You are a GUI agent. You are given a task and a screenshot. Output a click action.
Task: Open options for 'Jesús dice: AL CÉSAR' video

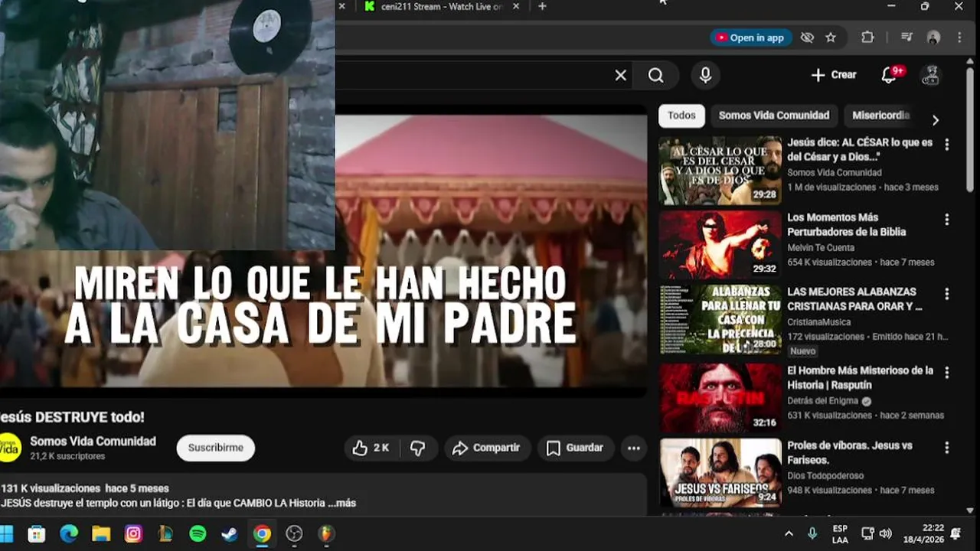point(947,145)
